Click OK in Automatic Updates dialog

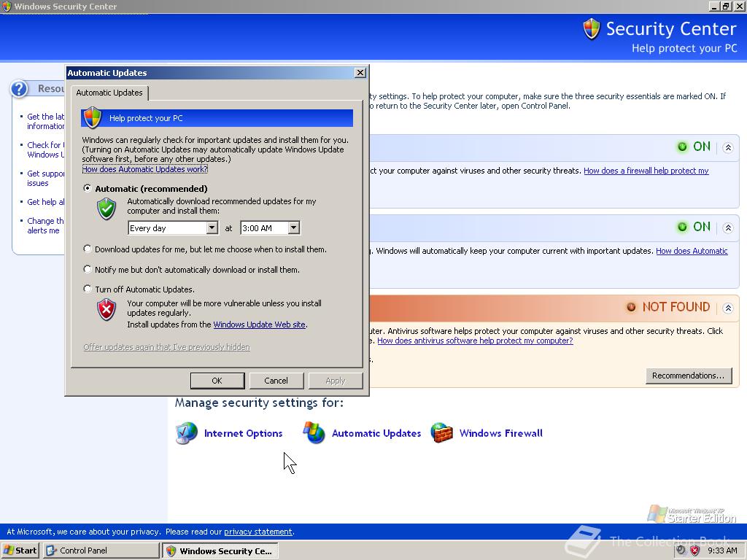(x=217, y=381)
